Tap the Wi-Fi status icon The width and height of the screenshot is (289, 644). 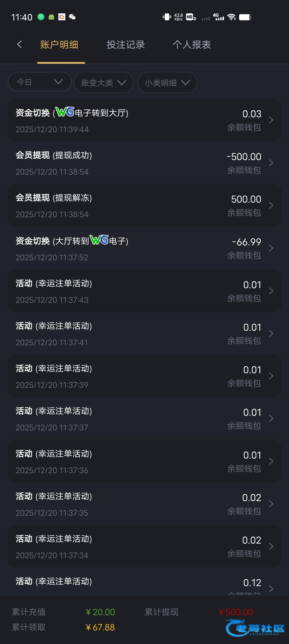(x=231, y=17)
